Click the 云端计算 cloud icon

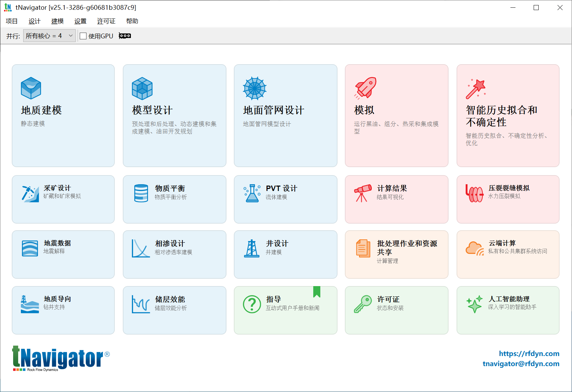[475, 248]
